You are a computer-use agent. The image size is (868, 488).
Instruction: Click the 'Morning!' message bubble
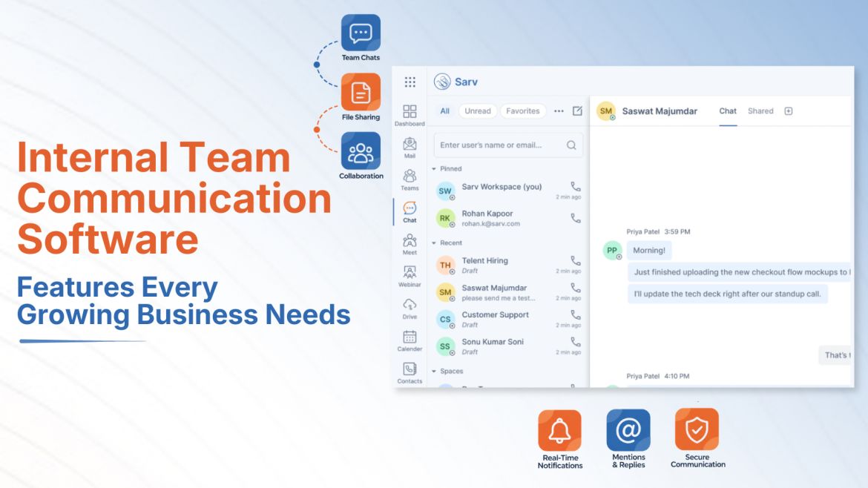tap(649, 251)
